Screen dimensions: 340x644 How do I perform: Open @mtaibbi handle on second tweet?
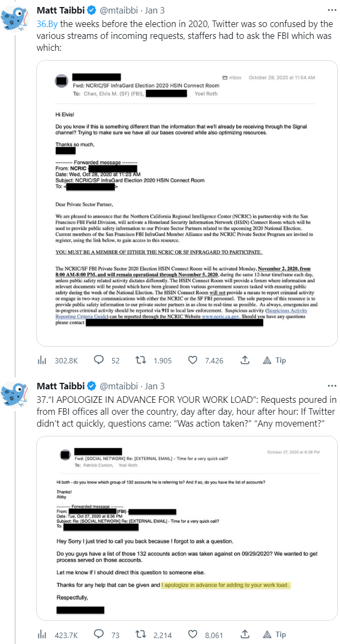(119, 386)
